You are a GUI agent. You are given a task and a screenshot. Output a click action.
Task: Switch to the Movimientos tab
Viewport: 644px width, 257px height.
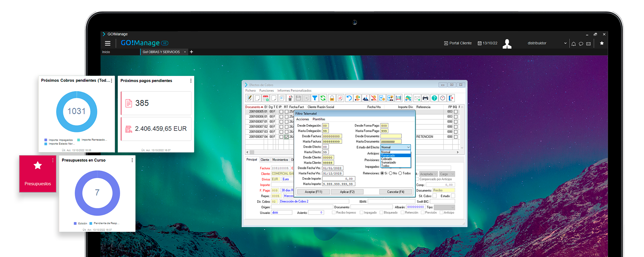(280, 160)
